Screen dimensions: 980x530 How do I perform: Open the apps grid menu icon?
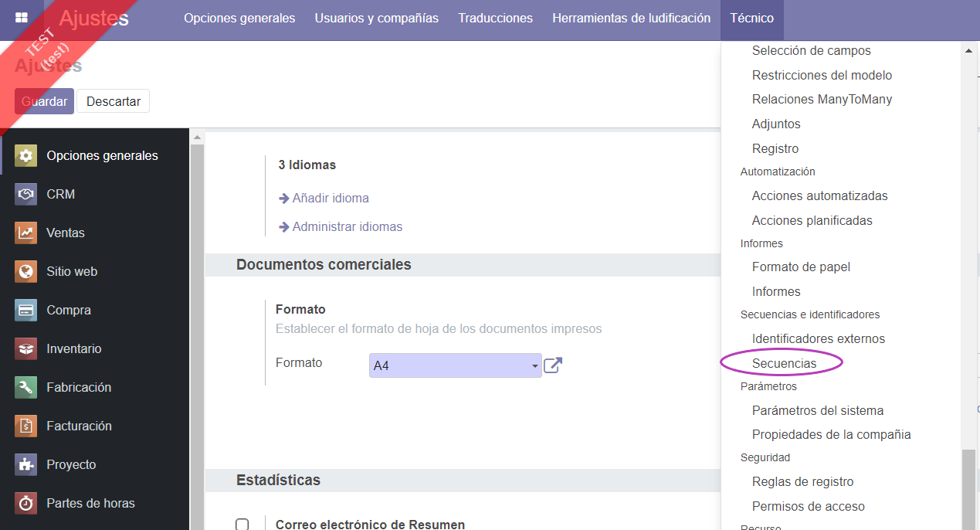click(22, 18)
